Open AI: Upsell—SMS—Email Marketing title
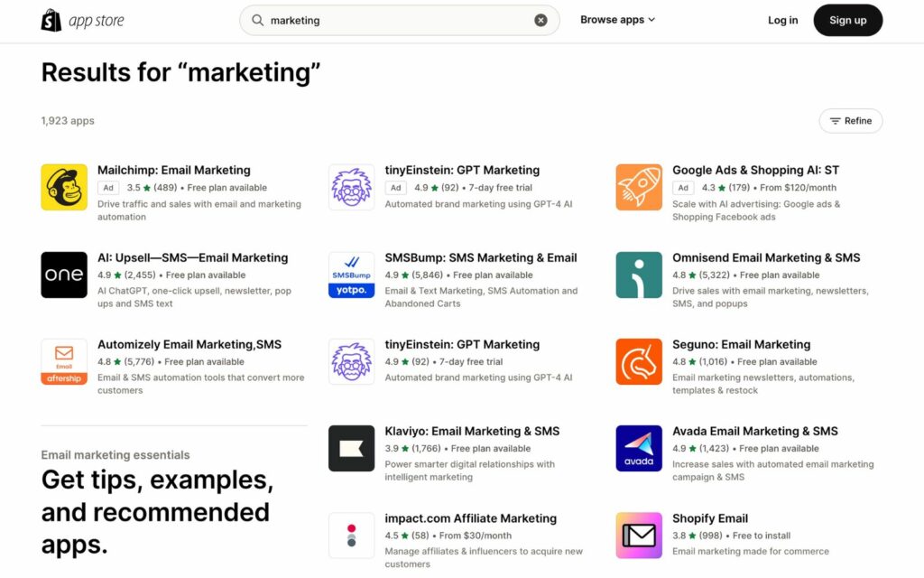Screen dimensions: 924x578 [193, 257]
